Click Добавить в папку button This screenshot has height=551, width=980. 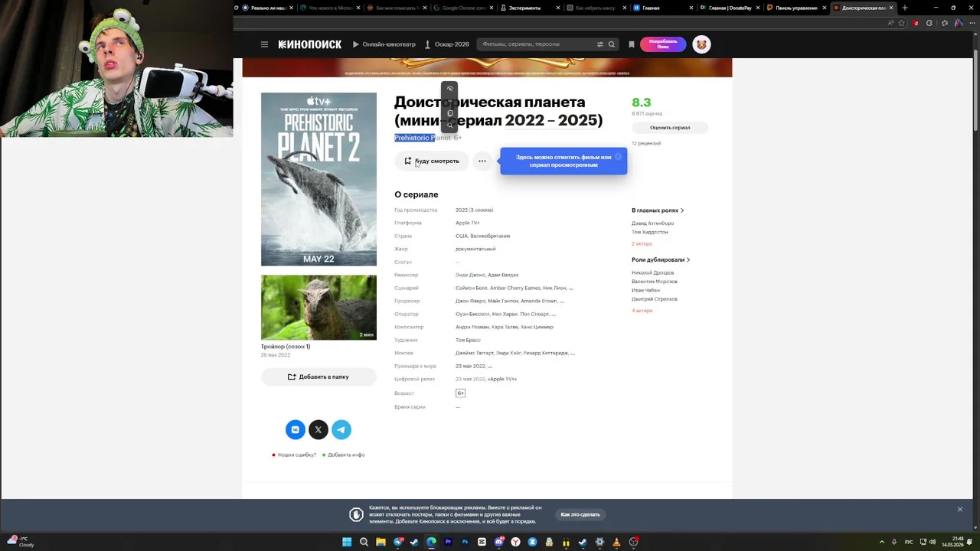[318, 377]
